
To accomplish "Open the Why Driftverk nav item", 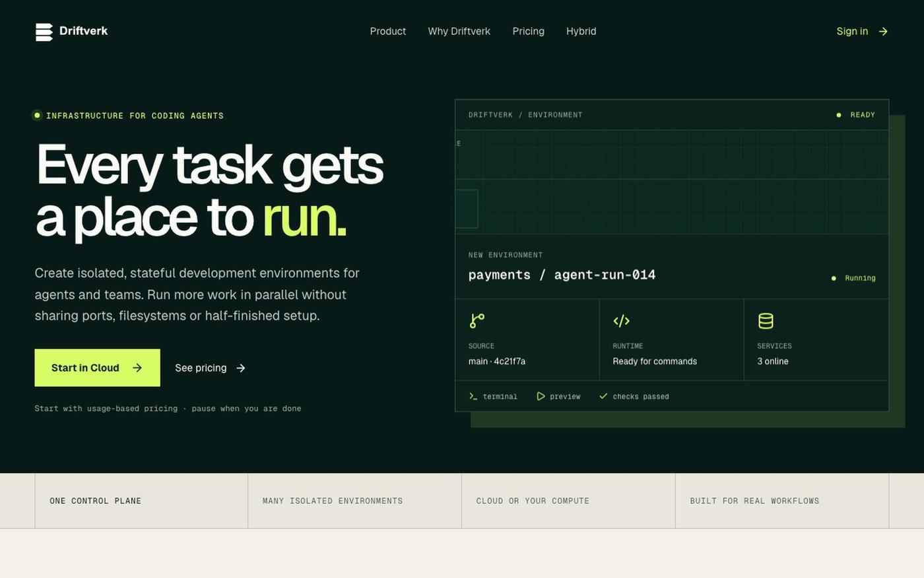I will pyautogui.click(x=459, y=31).
